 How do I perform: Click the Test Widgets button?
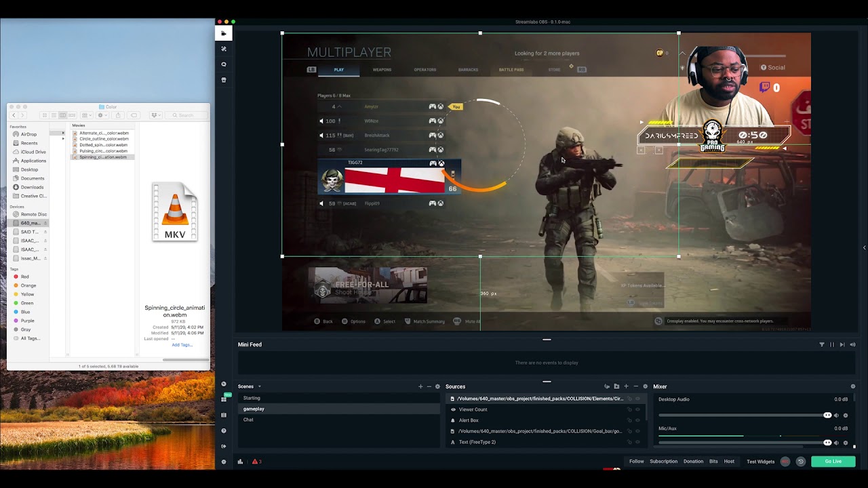(760, 462)
